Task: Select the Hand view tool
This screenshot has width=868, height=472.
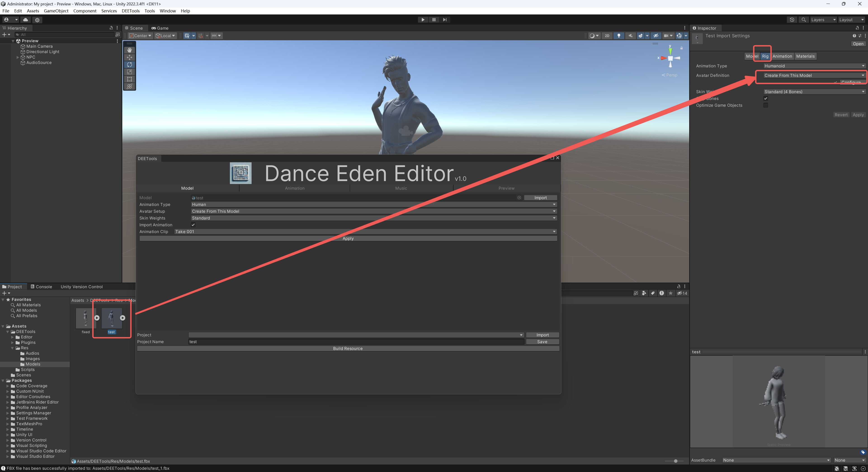Action: click(129, 50)
